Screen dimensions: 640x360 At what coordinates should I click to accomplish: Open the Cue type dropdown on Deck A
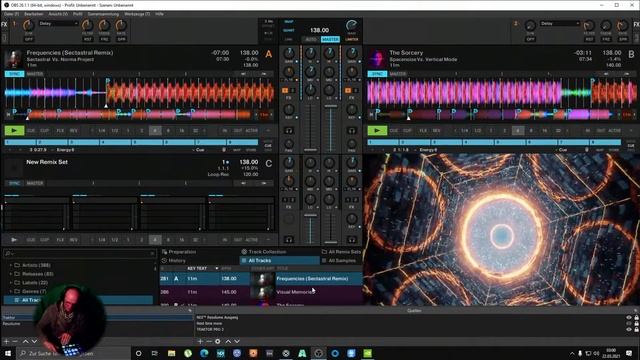pyautogui.click(x=199, y=150)
